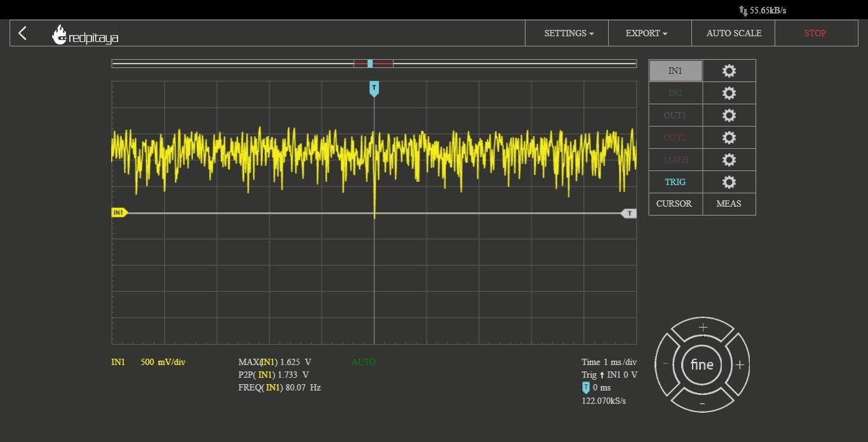Open the MEAS measurements panel
Image resolution: width=868 pixels, height=442 pixels.
point(729,204)
